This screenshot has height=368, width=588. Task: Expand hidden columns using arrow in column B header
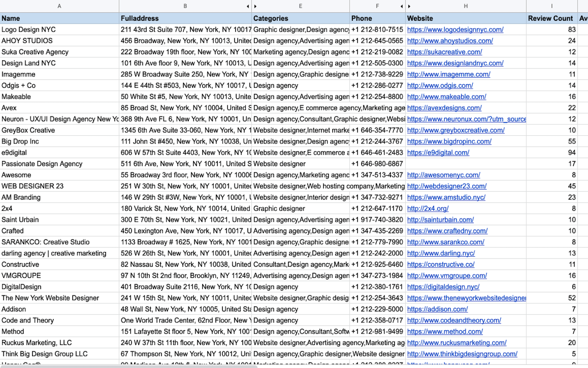tap(248, 6)
